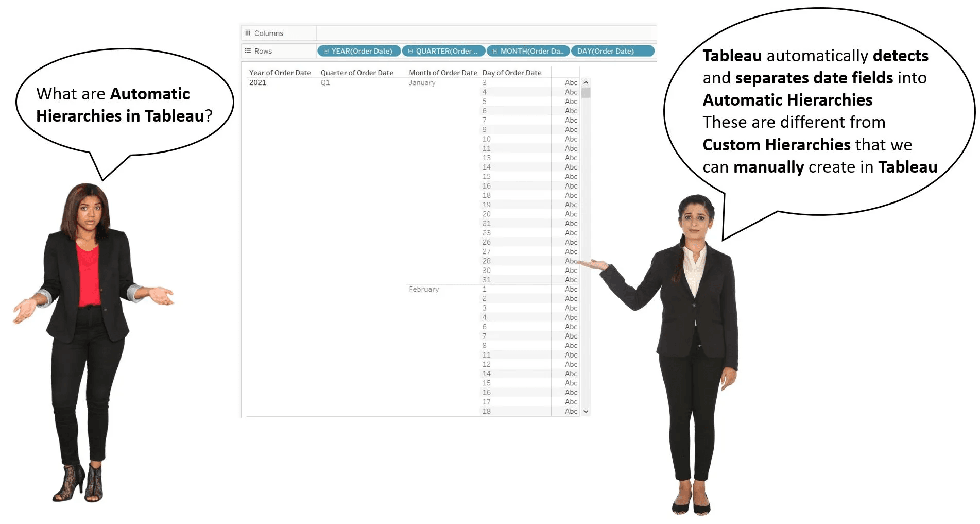Select the QUARTER(Order.. pill label
980x524 pixels.
pos(446,51)
